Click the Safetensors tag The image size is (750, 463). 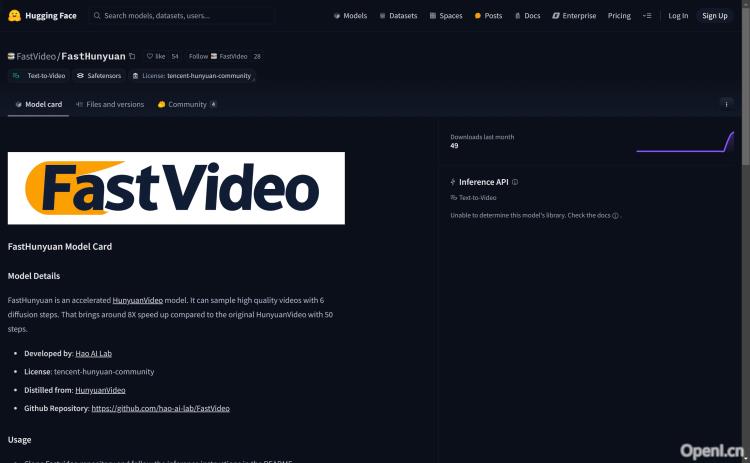tap(100, 76)
